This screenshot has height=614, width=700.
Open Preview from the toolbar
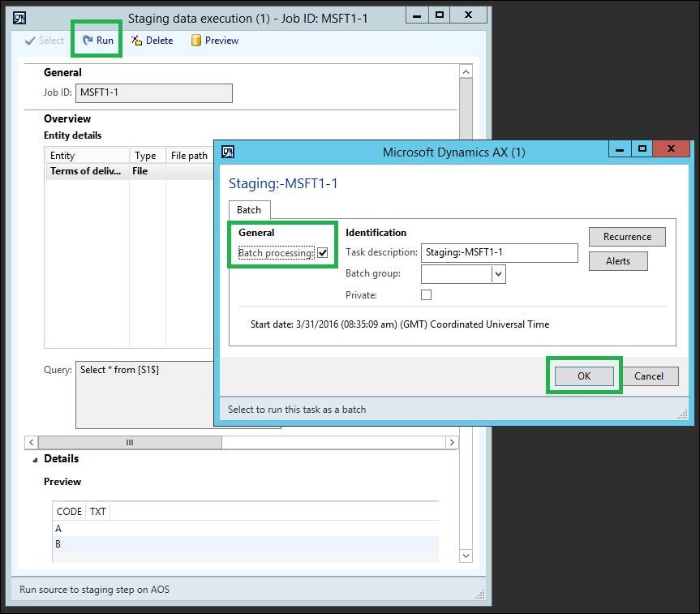(196, 41)
